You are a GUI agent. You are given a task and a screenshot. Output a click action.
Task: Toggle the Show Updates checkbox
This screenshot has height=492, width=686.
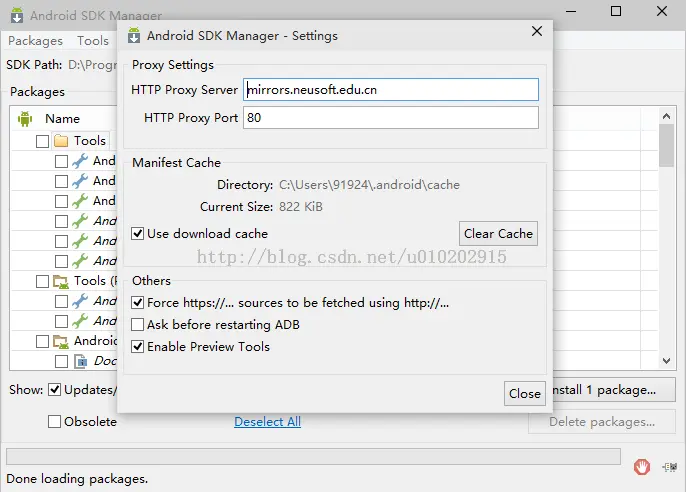click(x=54, y=390)
